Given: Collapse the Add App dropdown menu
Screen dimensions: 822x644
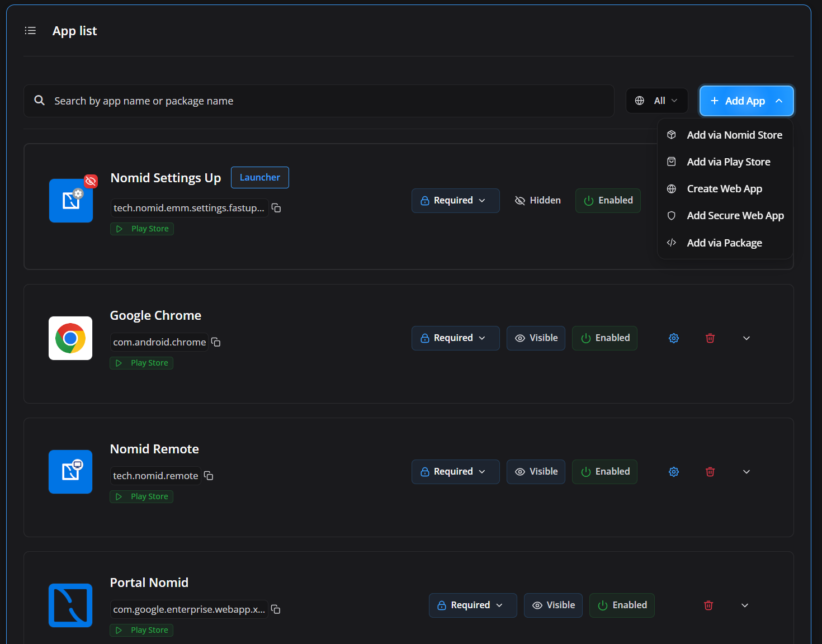Looking at the screenshot, I should (x=747, y=101).
